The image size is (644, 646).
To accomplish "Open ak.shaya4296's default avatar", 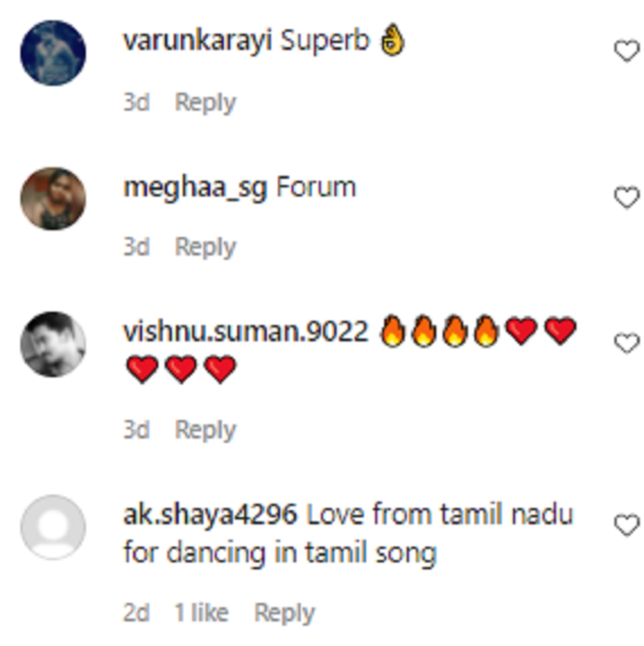I will click(x=53, y=527).
